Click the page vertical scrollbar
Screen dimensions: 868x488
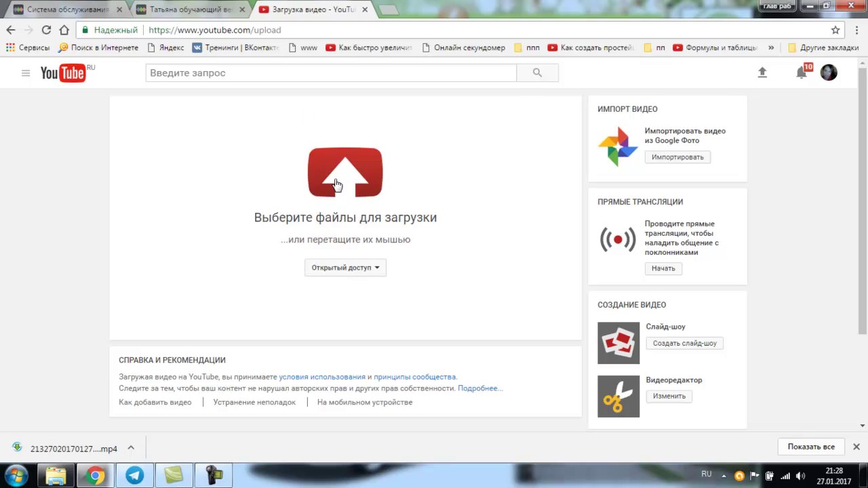click(x=863, y=200)
